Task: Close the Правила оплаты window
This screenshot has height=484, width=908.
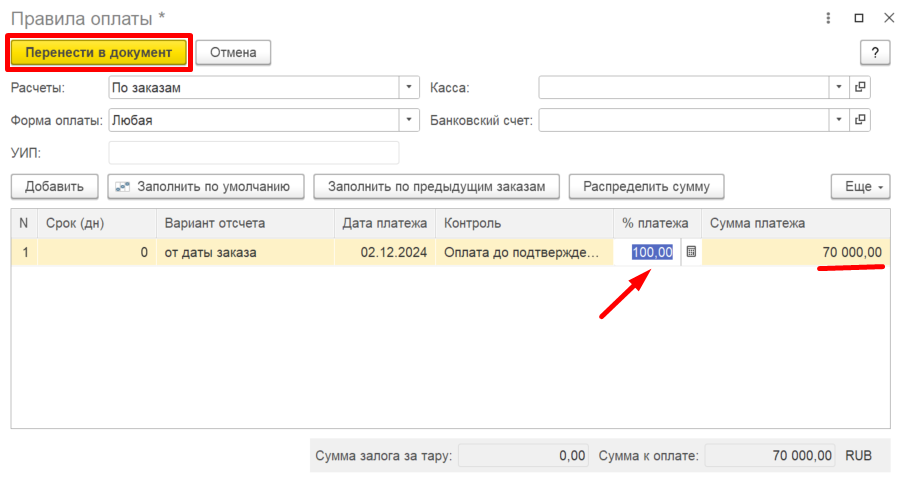Action: (889, 19)
